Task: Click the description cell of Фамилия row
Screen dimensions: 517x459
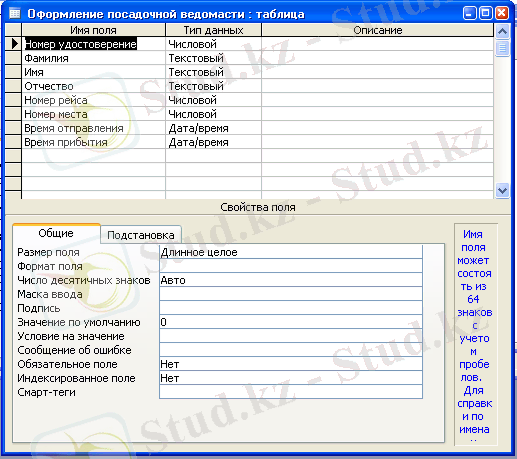Action: [378, 58]
